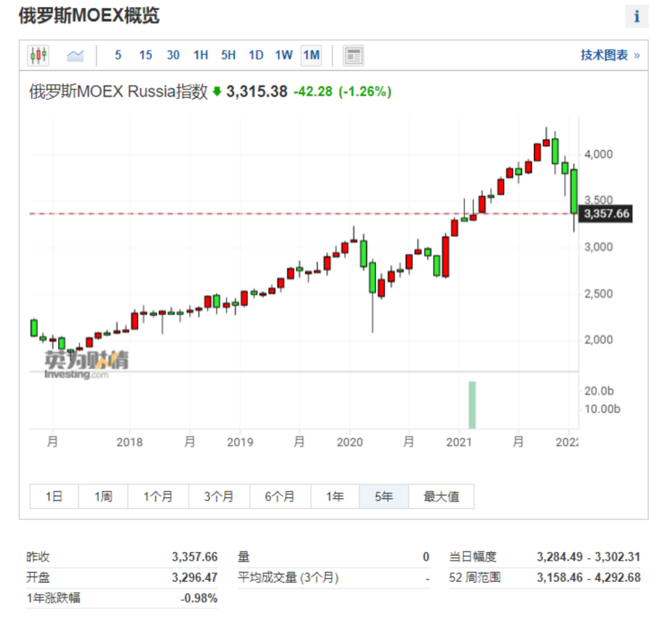Image resolution: width=672 pixels, height=623 pixels.
Task: Click the info icon at top right
Action: [x=637, y=16]
